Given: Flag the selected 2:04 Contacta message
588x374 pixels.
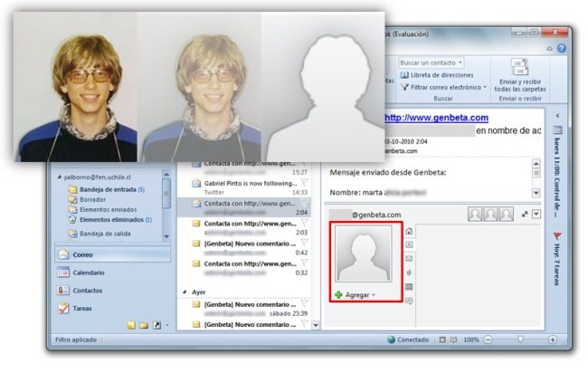Looking at the screenshot, I should pos(305,203).
